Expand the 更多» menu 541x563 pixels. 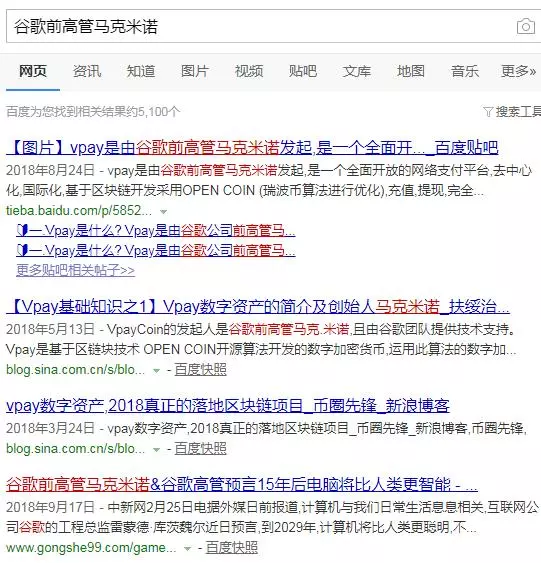coord(518,71)
